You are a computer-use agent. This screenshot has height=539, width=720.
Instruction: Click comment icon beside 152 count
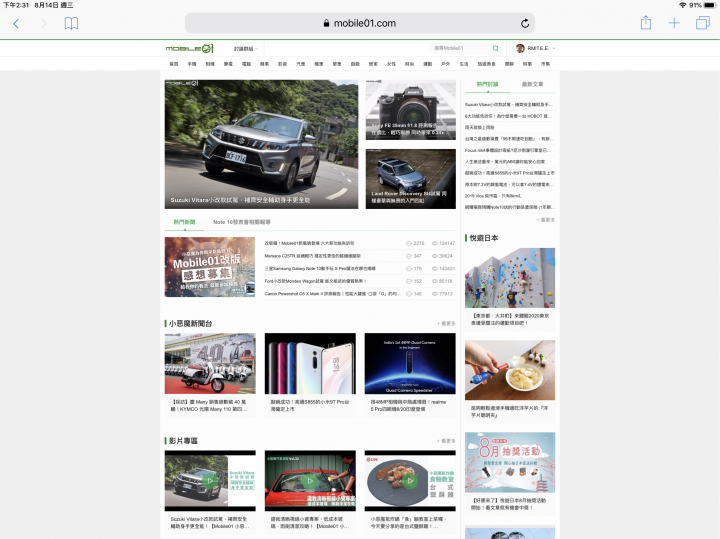click(409, 281)
